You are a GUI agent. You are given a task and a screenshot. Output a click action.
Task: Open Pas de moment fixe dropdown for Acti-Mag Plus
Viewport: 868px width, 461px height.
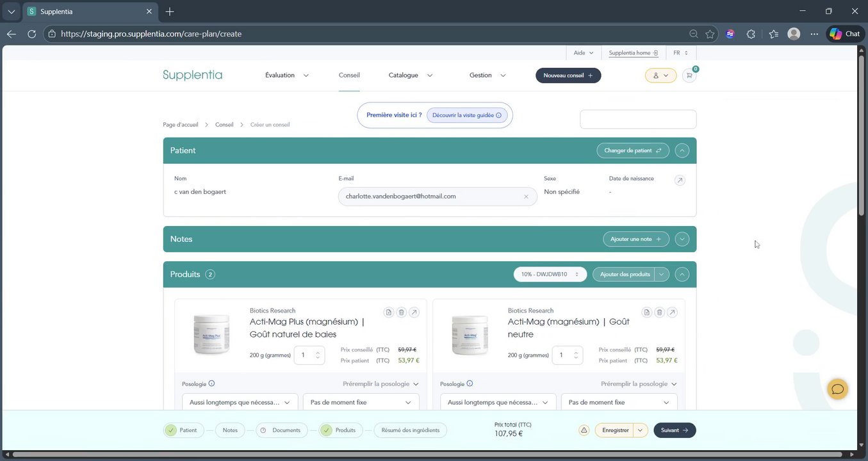click(361, 402)
